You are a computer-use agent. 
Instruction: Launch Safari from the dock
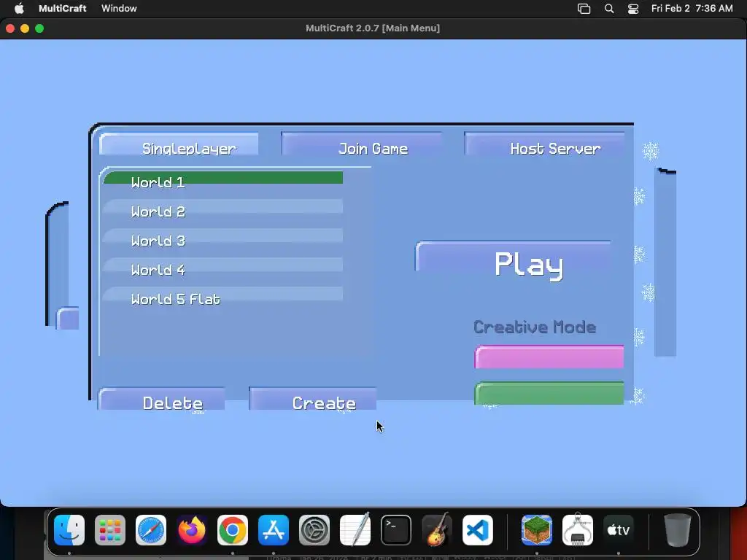[151, 530]
